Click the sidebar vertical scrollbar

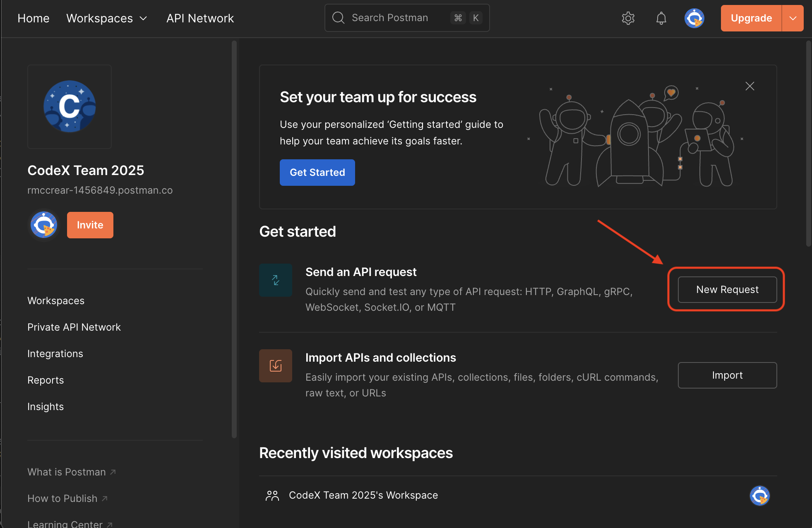pyautogui.click(x=234, y=239)
